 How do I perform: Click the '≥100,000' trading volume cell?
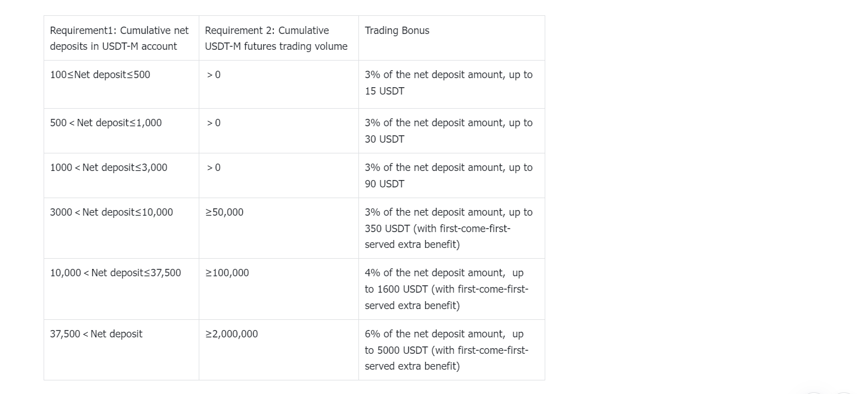pyautogui.click(x=279, y=289)
